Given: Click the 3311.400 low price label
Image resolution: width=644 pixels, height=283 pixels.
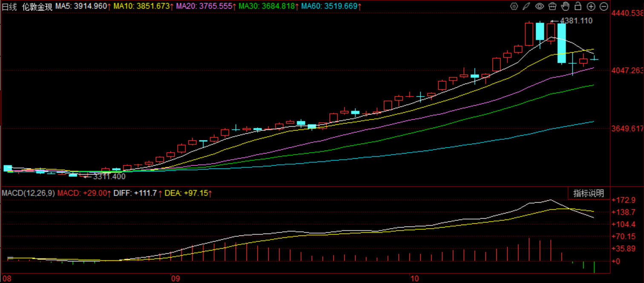Looking at the screenshot, I should (x=109, y=176).
